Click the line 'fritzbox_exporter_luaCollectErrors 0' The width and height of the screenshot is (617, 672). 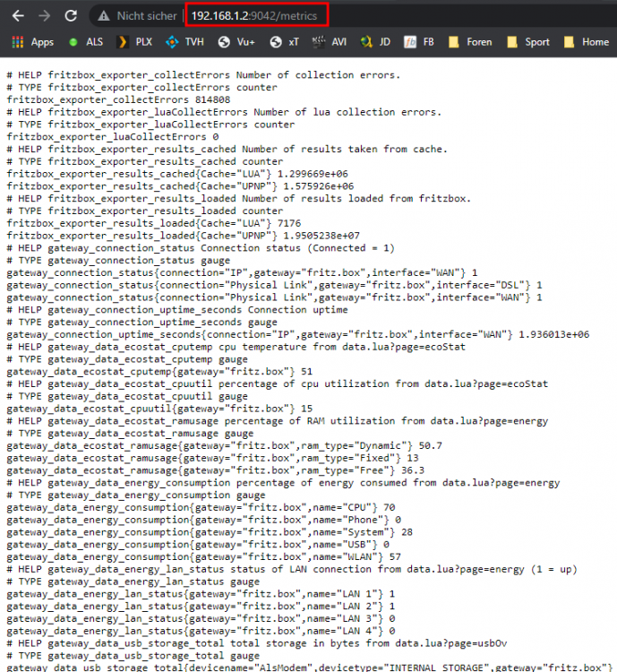113,137
